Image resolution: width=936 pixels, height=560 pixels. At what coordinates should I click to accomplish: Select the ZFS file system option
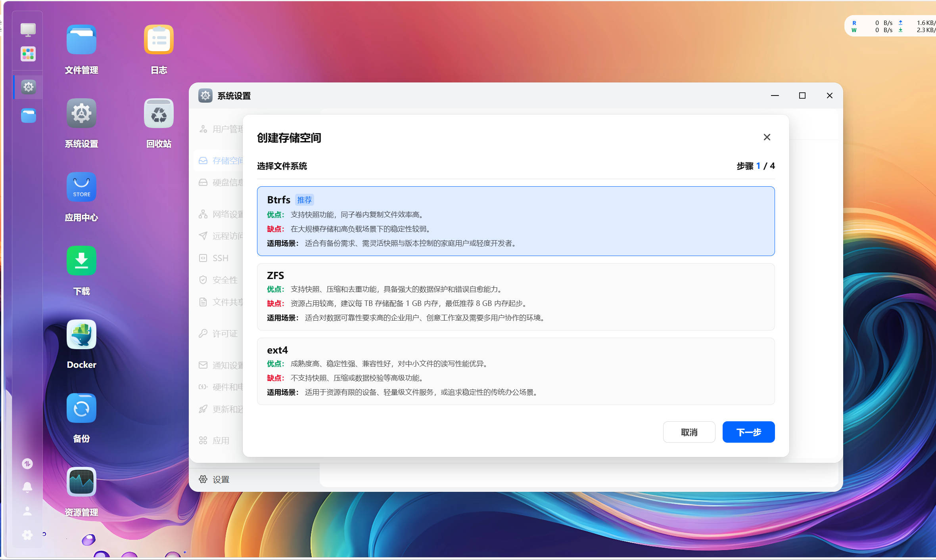click(x=516, y=296)
